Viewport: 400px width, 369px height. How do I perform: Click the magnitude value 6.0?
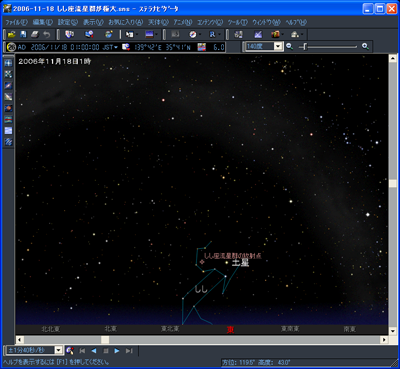219,47
